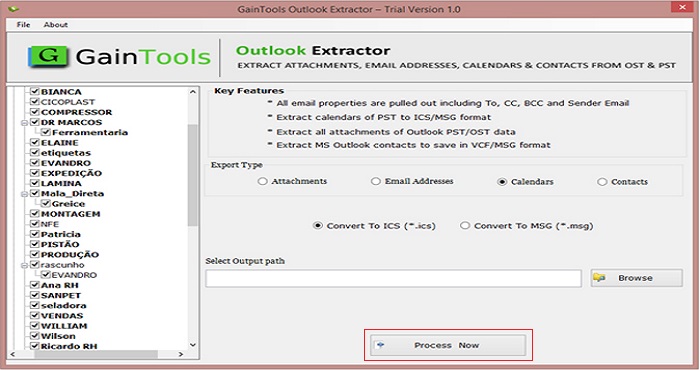
Task: Click the Browse button
Action: (637, 278)
